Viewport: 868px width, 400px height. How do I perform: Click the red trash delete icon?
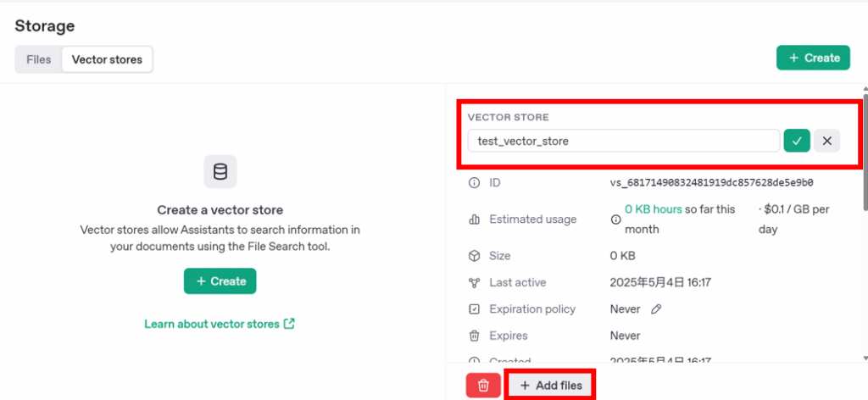483,385
